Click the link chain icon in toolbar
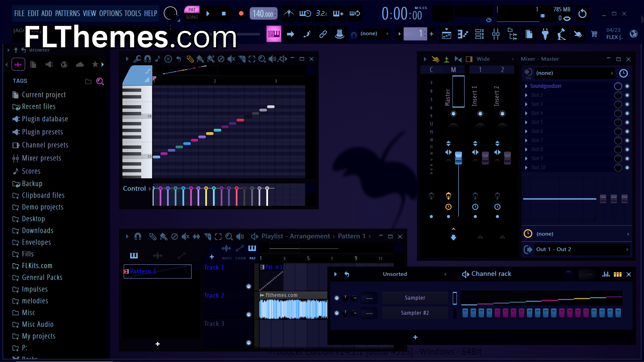This screenshot has height=362, width=644. pyautogui.click(x=323, y=34)
